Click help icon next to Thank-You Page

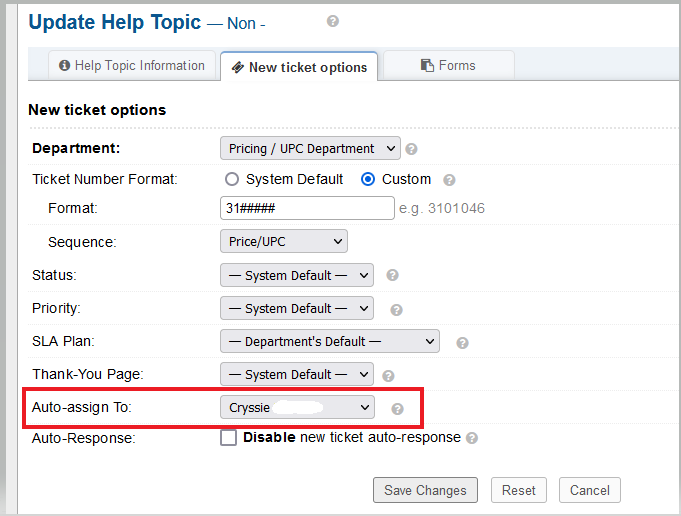tap(393, 375)
